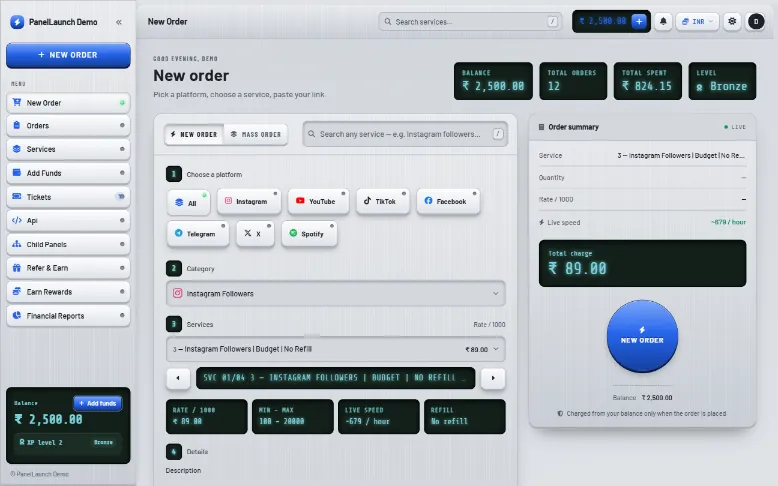Switch to the New Order tab

194,135
